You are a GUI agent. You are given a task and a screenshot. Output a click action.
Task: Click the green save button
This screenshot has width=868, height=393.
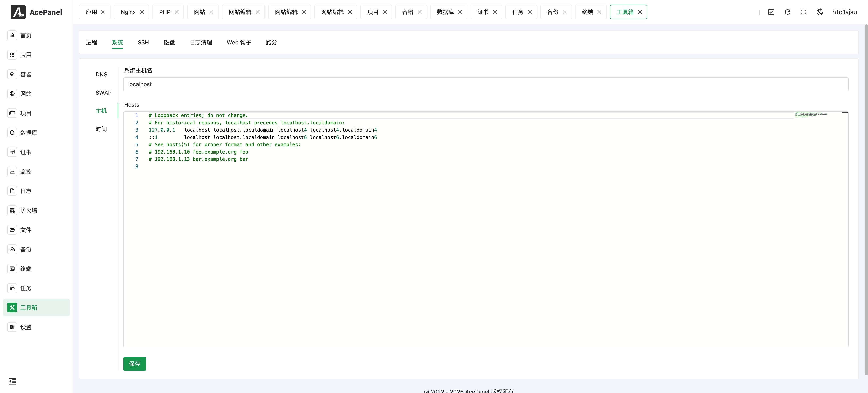(134, 364)
